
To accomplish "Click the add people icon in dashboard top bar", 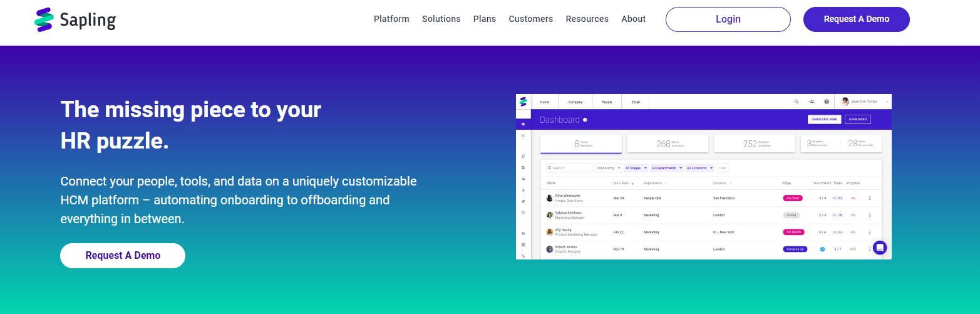I will coord(812,102).
